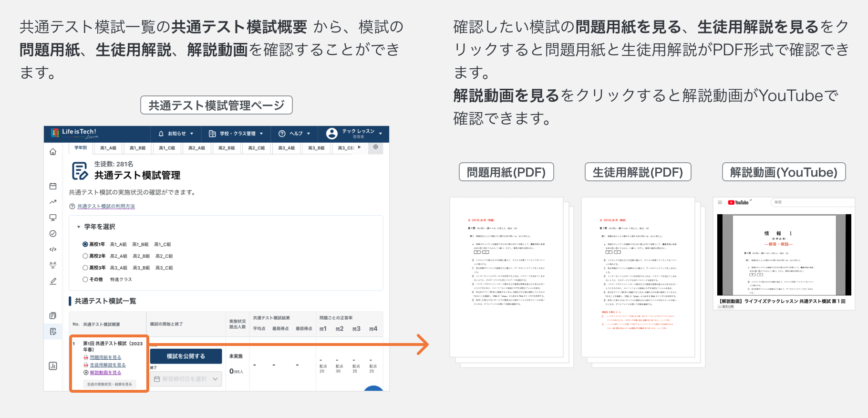Open the exam management icon in sidebar

53,331
